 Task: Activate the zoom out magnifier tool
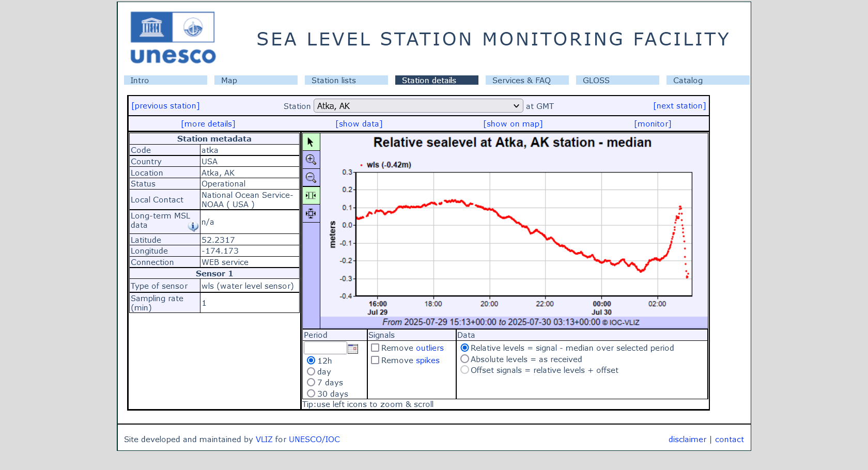pos(311,178)
